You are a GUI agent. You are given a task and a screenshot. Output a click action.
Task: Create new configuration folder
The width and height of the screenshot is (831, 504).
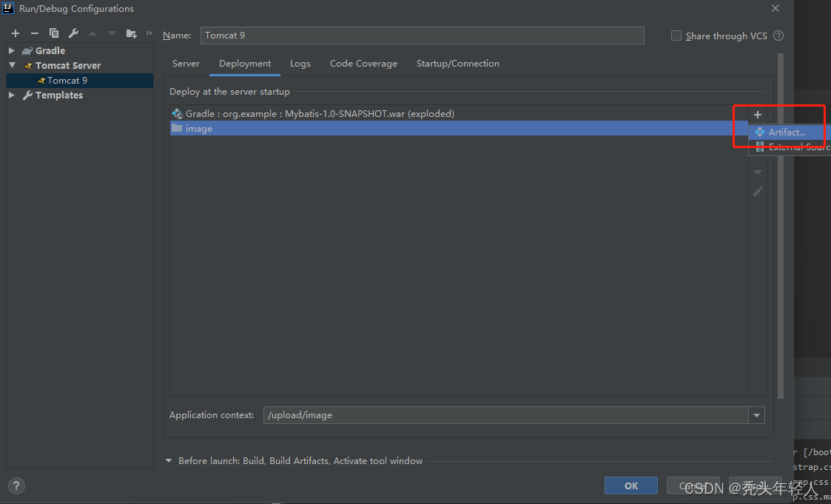132,33
